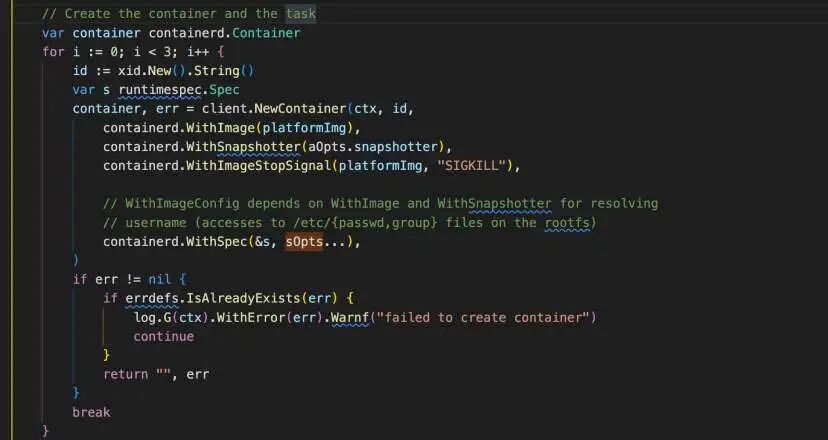This screenshot has height=440, width=828.
Task: Click the underlined "errdefs" identifier
Action: 152,298
